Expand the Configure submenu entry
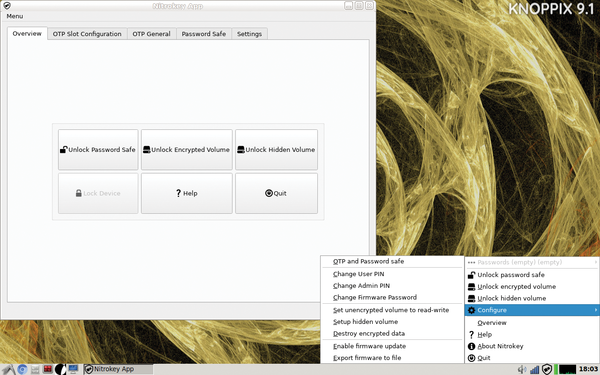This screenshot has height=375, width=600. (x=532, y=310)
